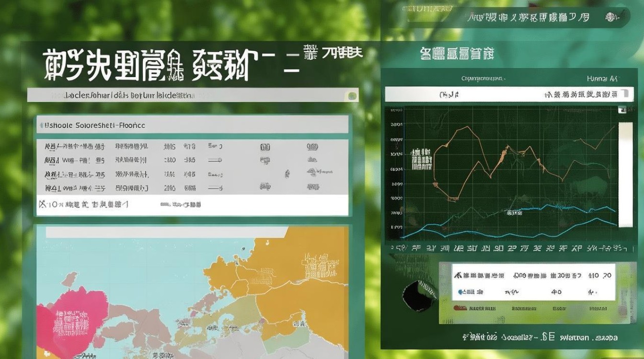
Task: Toggle the switch control in the first table row
Action: [x=215, y=146]
